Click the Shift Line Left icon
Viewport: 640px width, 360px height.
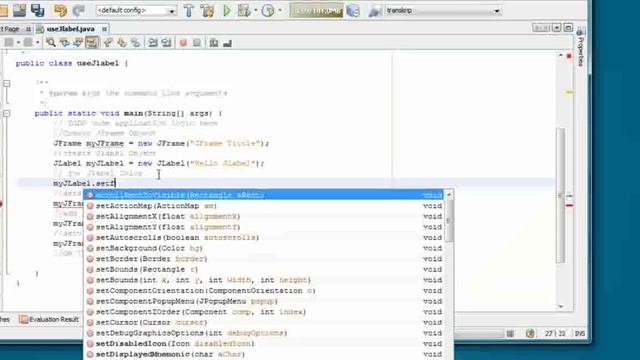click(x=153, y=42)
